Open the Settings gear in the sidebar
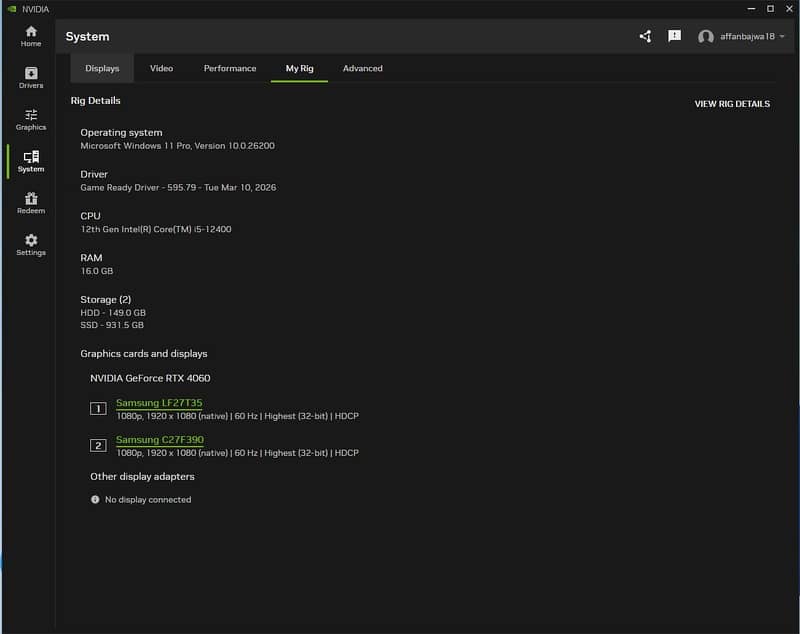The image size is (800, 634). [31, 245]
